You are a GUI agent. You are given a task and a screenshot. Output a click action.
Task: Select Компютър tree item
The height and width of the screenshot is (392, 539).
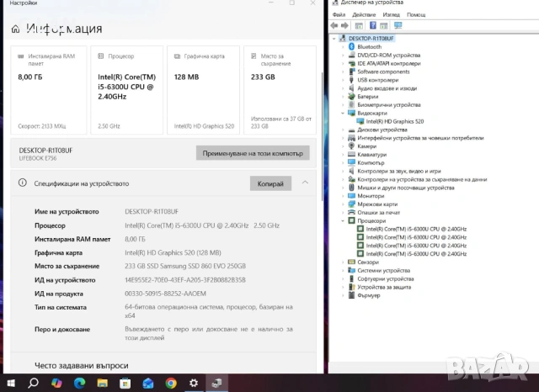click(371, 162)
